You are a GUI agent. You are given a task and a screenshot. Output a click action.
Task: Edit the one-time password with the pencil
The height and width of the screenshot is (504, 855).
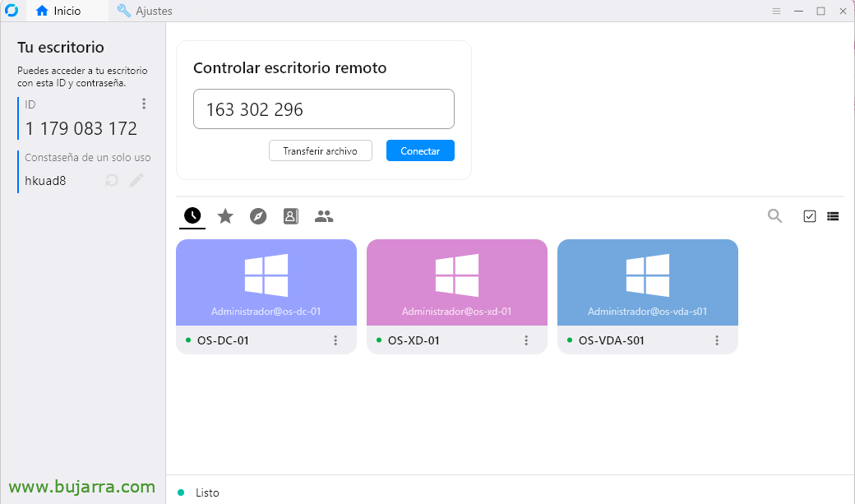136,180
